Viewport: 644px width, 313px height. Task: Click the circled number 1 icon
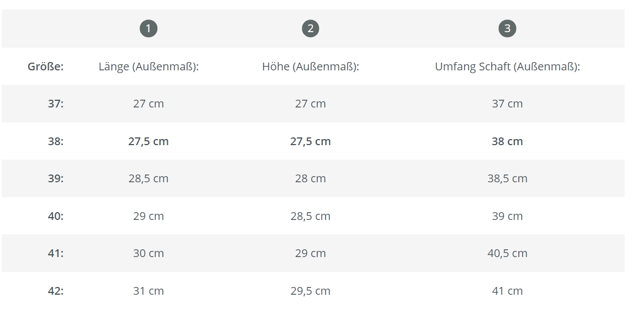click(x=148, y=29)
